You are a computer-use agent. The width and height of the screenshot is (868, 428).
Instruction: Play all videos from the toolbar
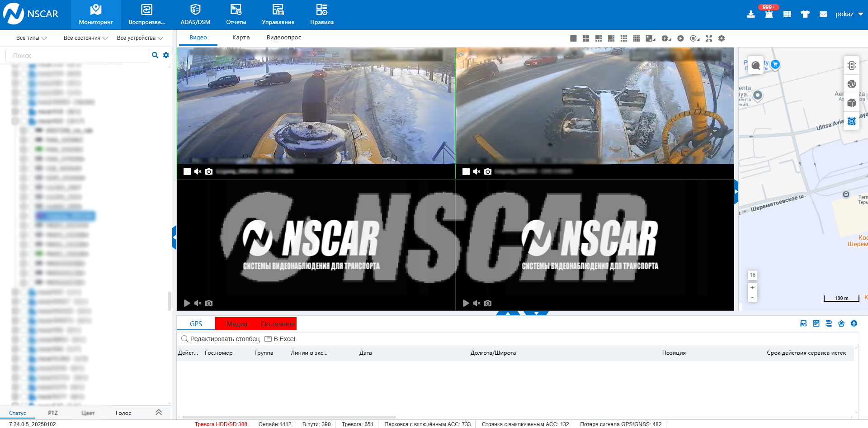(x=680, y=38)
